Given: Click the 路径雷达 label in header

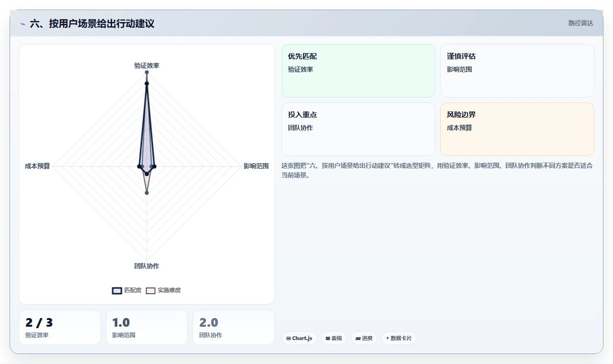Looking at the screenshot, I should [581, 23].
